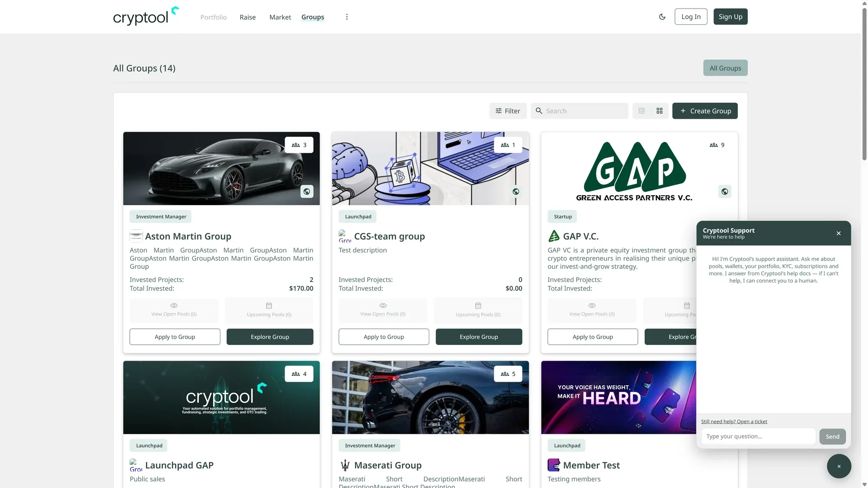
Task: Apply to Group on Aston Martin card
Action: 175,337
